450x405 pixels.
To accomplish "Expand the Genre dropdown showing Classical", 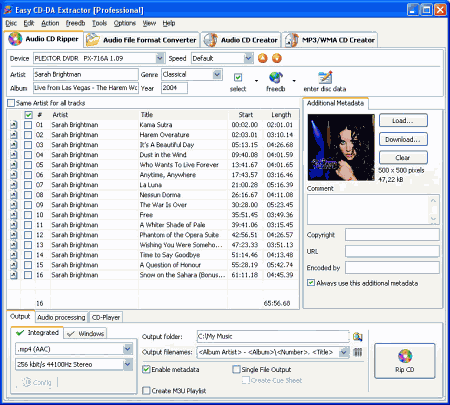I will click(x=217, y=74).
